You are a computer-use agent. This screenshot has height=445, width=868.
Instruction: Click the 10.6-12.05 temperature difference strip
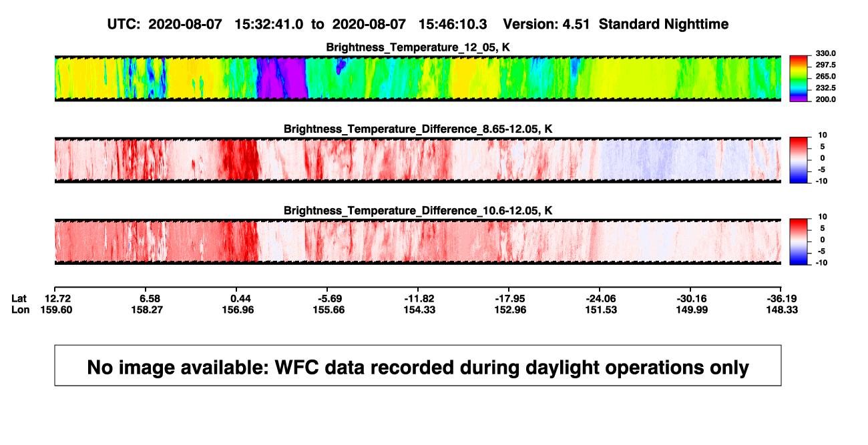(x=418, y=242)
